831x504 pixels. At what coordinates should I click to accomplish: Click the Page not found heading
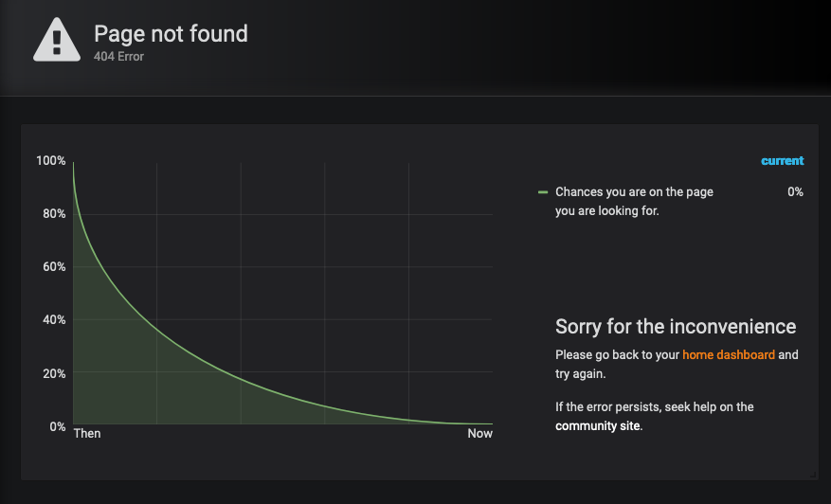coord(171,34)
